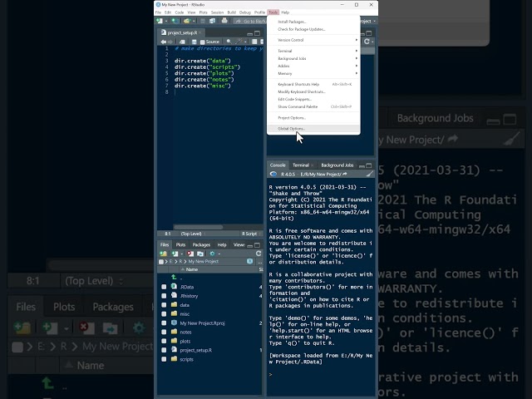Viewport: 532px width, 399px height.
Task: Click the R project cube icon in path bar
Action: [249, 261]
